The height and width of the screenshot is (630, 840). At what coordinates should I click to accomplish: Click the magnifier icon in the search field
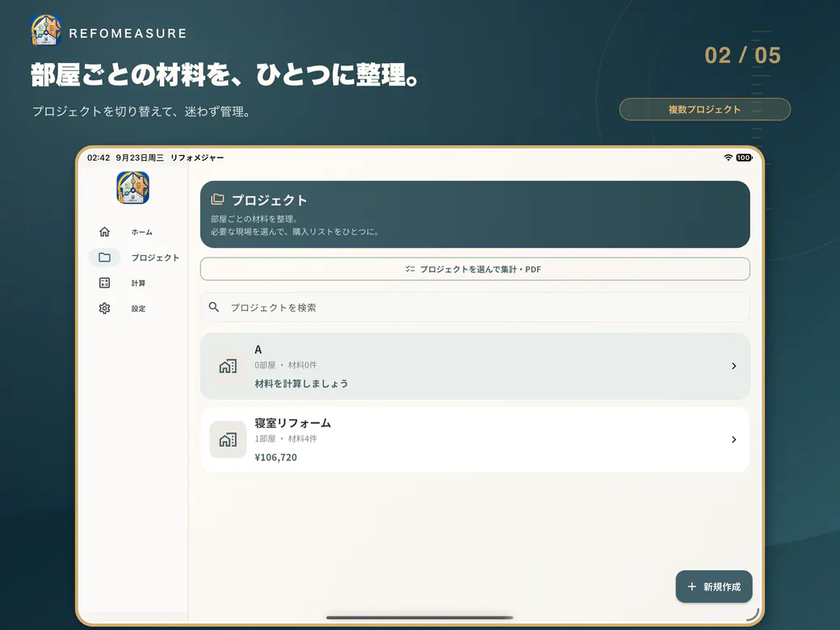pyautogui.click(x=214, y=307)
